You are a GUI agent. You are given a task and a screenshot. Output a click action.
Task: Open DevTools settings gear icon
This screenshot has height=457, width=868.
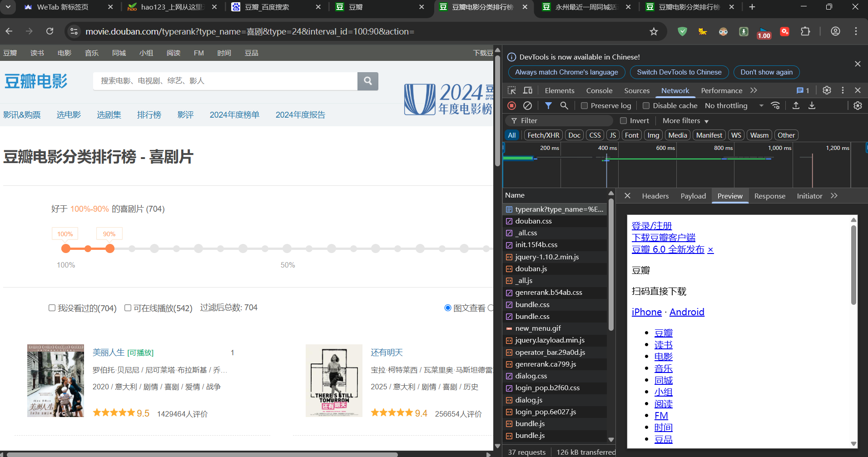pyautogui.click(x=827, y=90)
